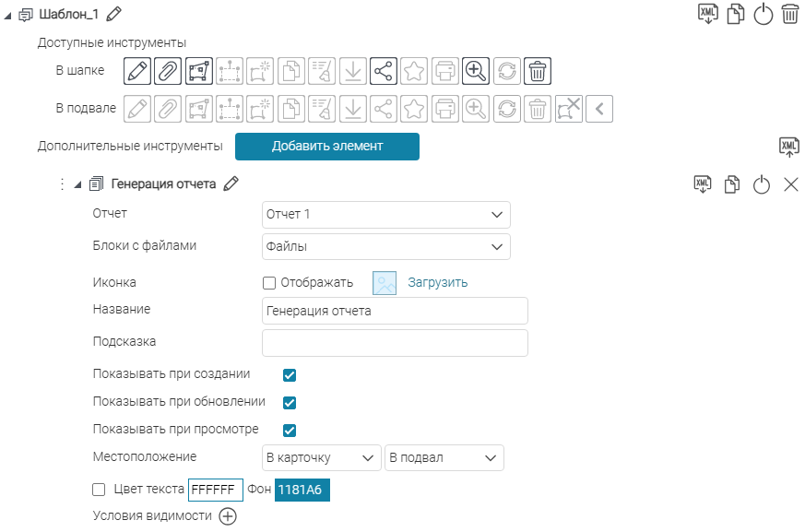Uncheck Показывать при просмотре

[290, 431]
